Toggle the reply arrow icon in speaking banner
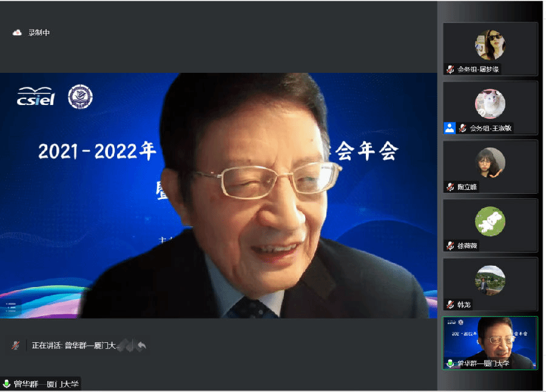The image size is (546, 392). [x=141, y=345]
